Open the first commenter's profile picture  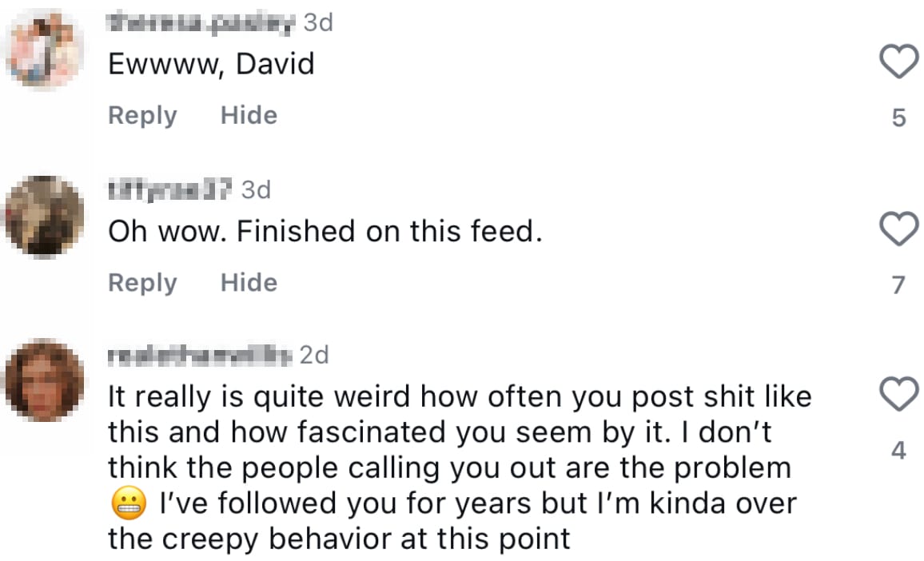pyautogui.click(x=45, y=50)
